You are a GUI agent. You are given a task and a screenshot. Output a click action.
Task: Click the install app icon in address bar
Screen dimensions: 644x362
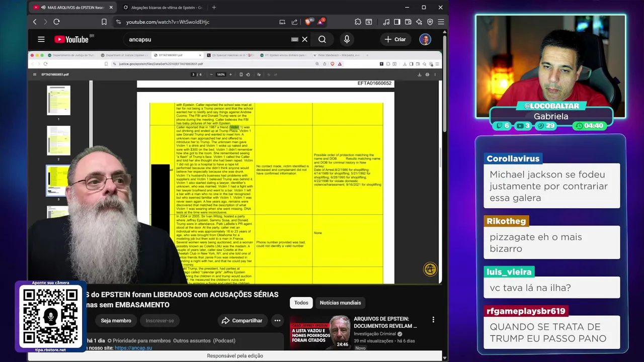[x=283, y=22]
